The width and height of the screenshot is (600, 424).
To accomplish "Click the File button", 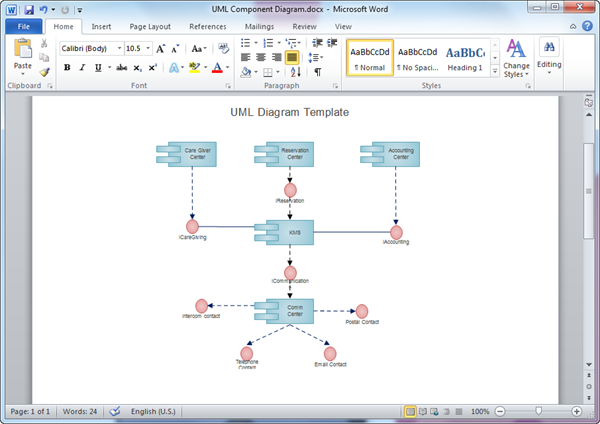I will [x=22, y=26].
